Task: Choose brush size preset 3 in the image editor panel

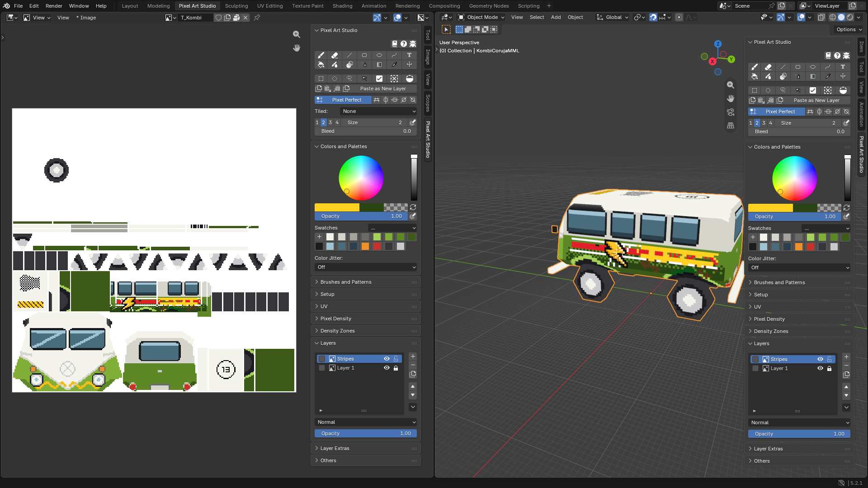Action: coord(330,122)
